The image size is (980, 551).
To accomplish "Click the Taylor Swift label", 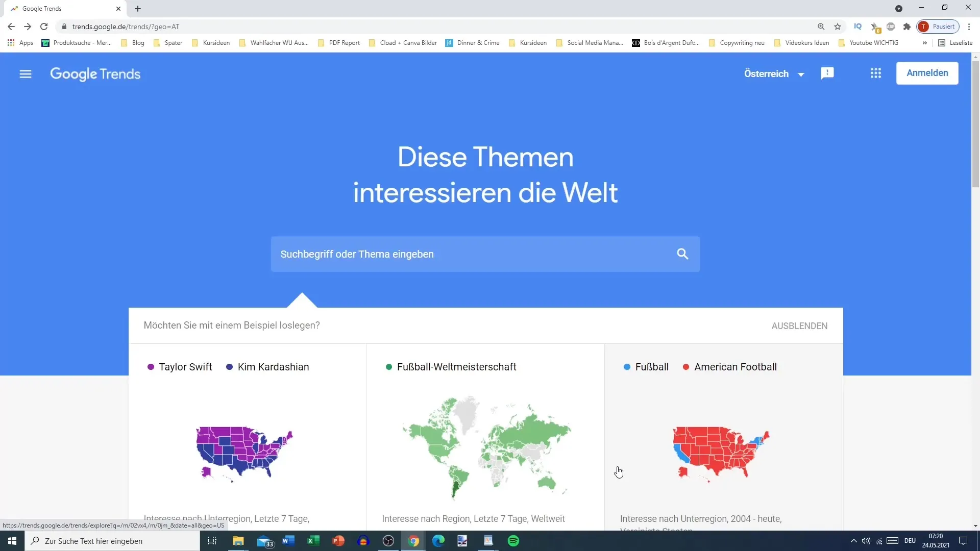I will click(x=185, y=367).
